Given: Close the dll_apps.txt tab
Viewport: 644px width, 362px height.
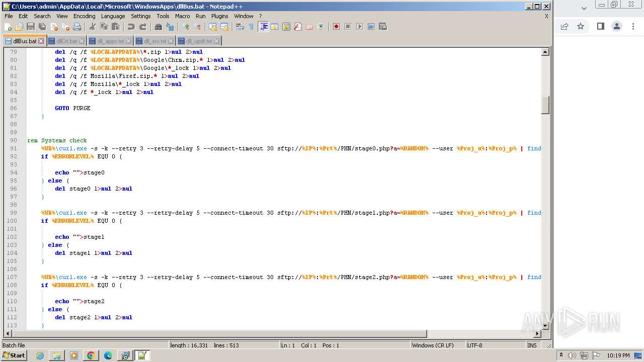Looking at the screenshot, I should 128,41.
